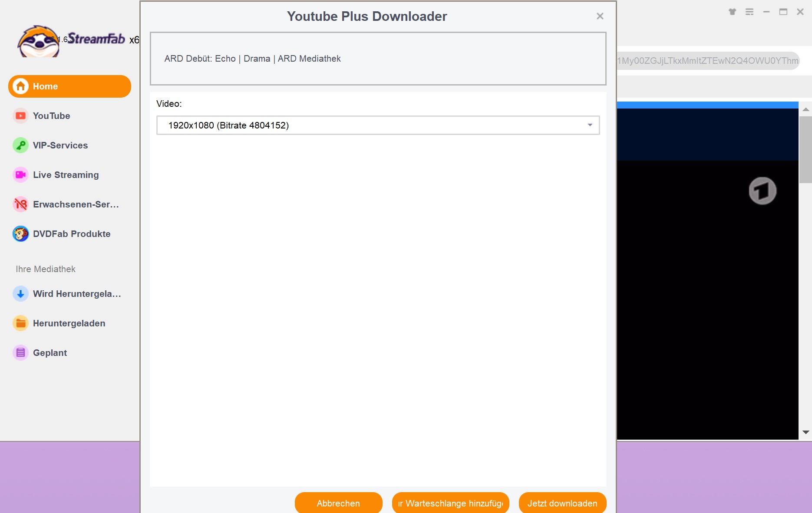
Task: Expand the resolution list using the arrow
Action: click(590, 125)
